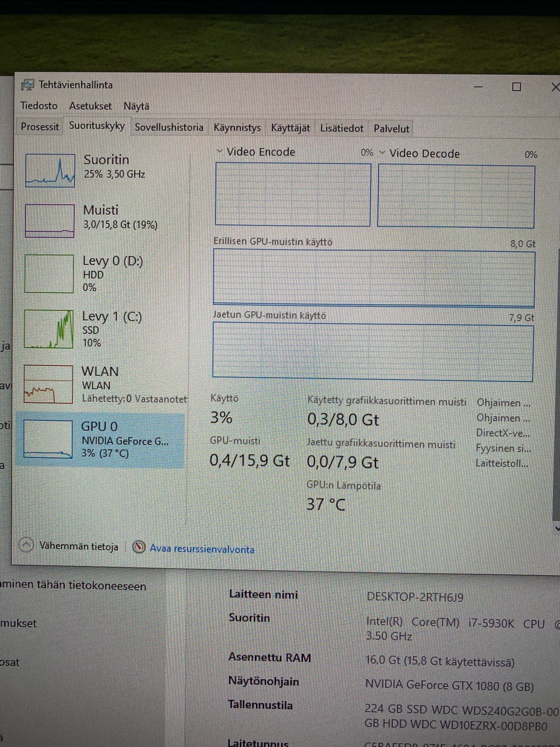Switch to the Sovellushistoria tab
The image size is (560, 747).
(169, 127)
